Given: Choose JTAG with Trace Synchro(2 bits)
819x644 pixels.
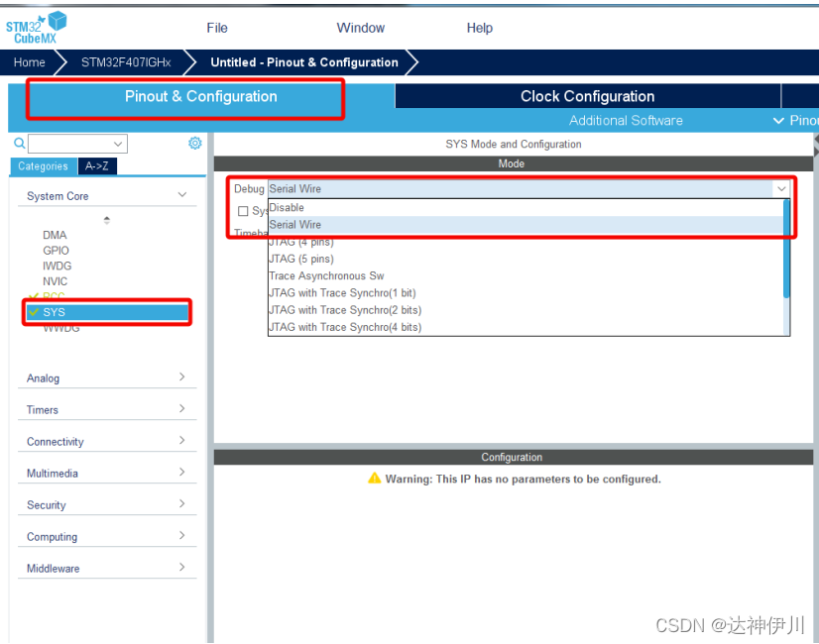Looking at the screenshot, I should [x=526, y=310].
